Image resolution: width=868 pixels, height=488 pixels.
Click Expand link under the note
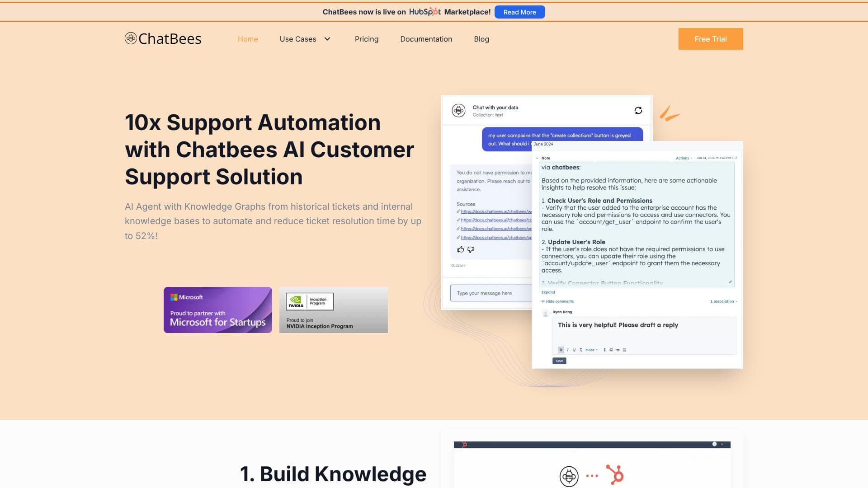coord(548,292)
